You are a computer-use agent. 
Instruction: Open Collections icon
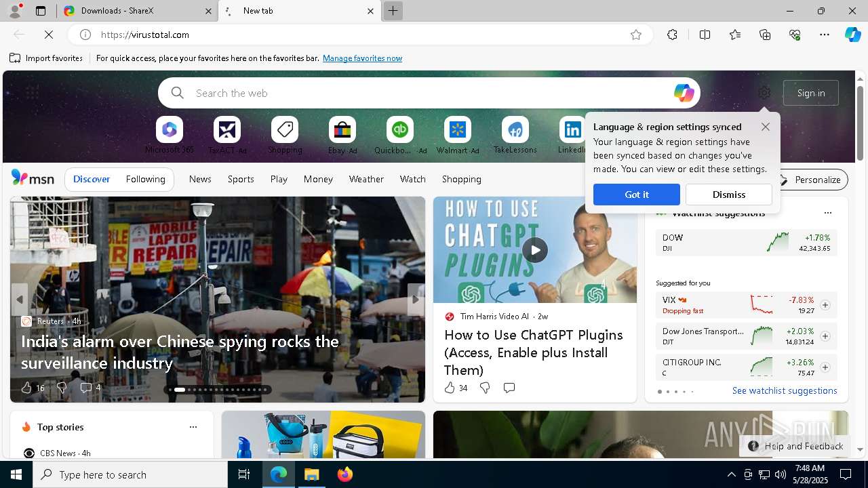point(765,35)
